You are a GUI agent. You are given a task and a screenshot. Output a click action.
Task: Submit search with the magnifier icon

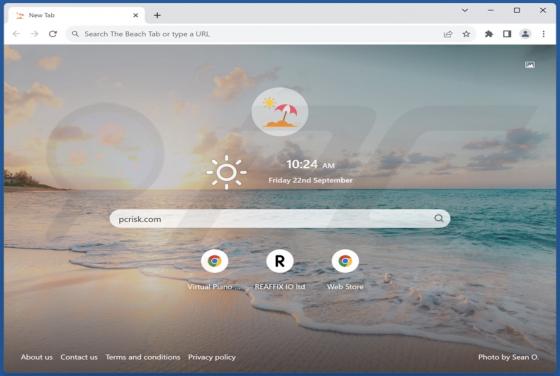(x=439, y=218)
